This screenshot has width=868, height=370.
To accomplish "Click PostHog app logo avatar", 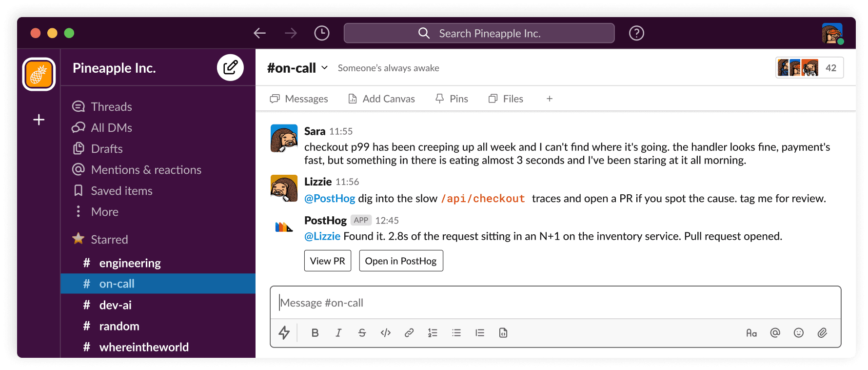I will coord(284,226).
